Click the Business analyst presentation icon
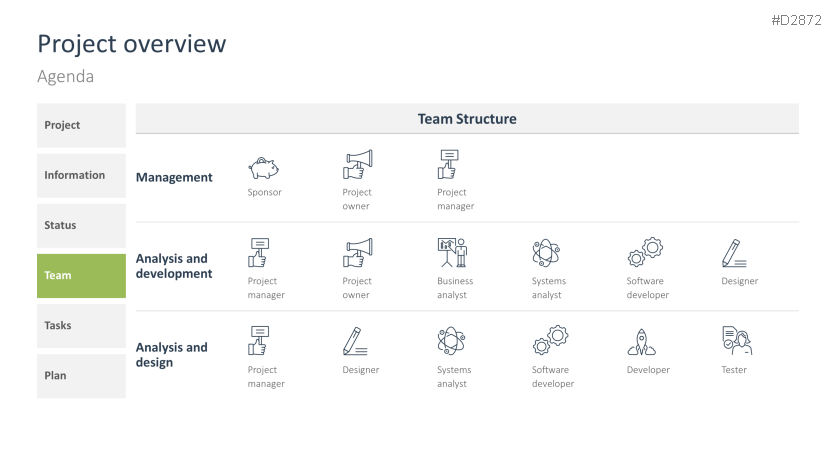 [x=452, y=252]
